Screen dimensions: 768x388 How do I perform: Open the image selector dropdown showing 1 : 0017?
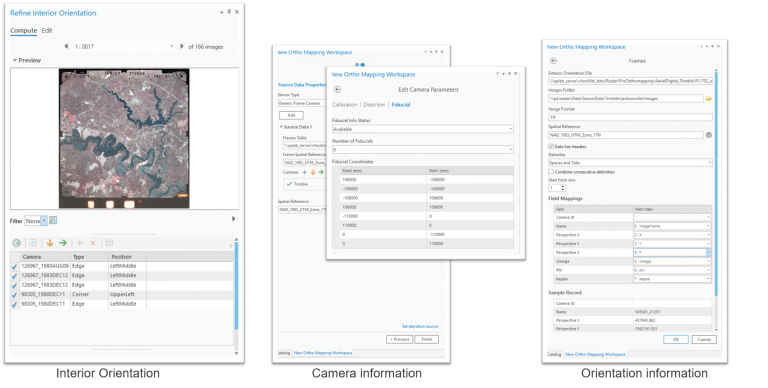click(124, 47)
